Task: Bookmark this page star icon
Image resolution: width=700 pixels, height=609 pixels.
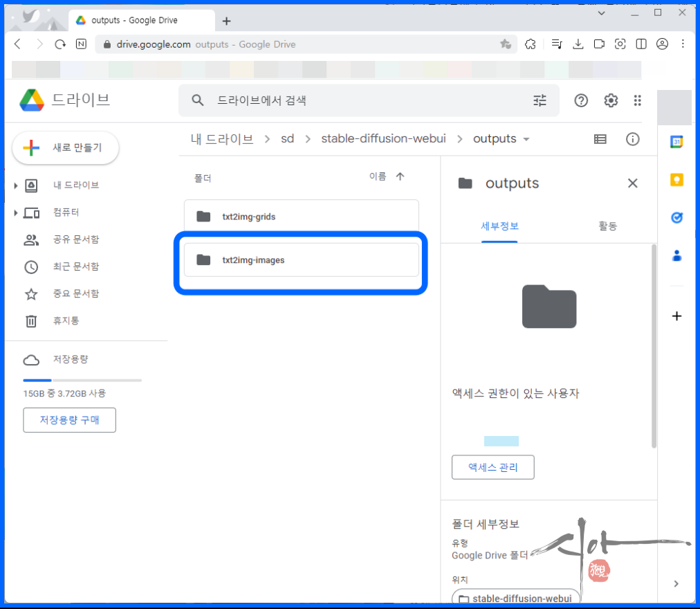Action: [506, 44]
